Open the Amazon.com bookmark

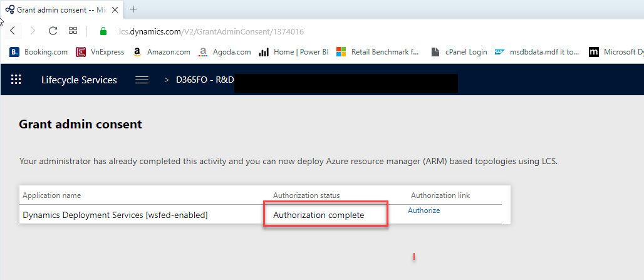coord(162,52)
